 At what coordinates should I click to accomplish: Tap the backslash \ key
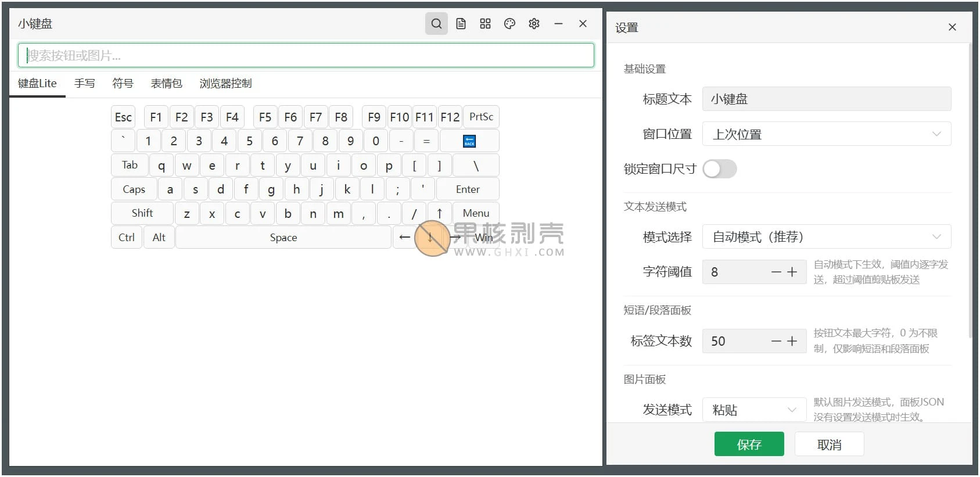tap(476, 165)
